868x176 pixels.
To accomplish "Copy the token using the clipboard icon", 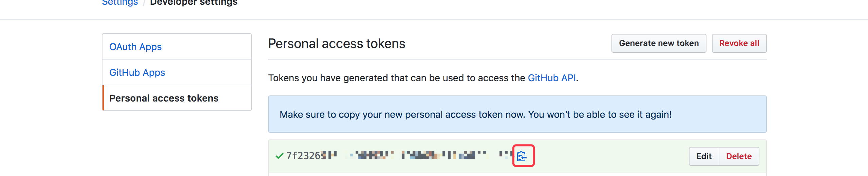I will (522, 156).
